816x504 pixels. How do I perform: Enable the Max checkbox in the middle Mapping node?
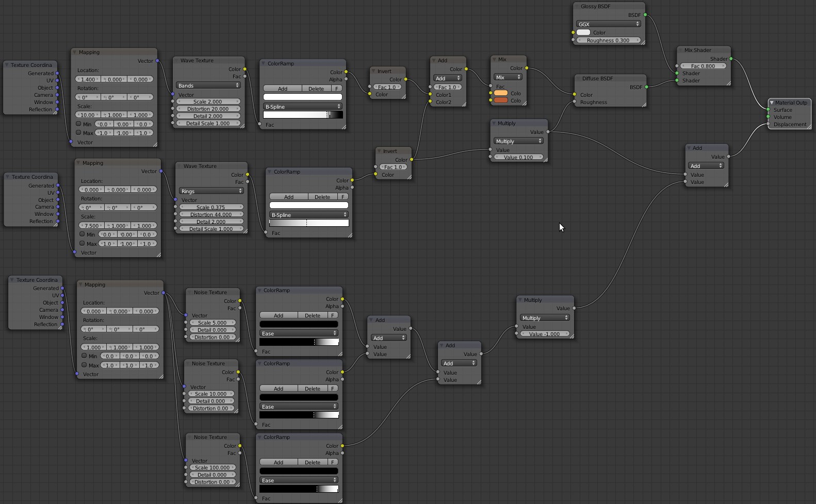click(83, 243)
